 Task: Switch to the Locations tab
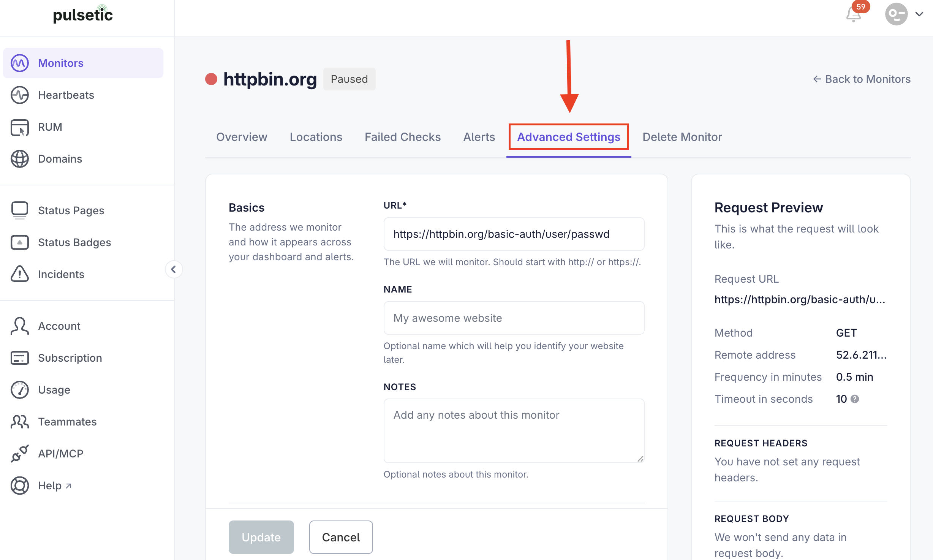(x=316, y=137)
